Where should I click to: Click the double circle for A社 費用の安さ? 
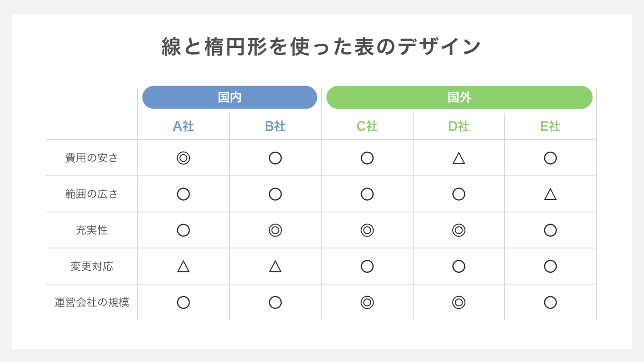point(183,158)
